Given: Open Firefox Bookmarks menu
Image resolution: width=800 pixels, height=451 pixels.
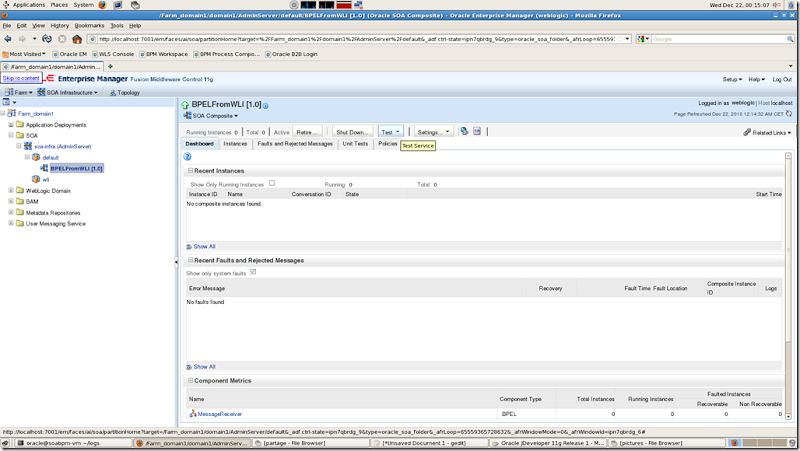Looking at the screenshot, I should (x=89, y=26).
